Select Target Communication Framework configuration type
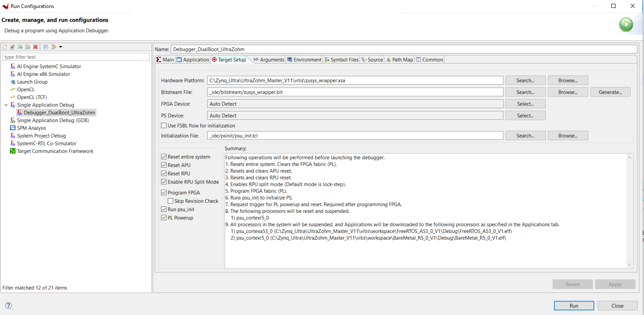Image resolution: width=644 pixels, height=315 pixels. (x=55, y=151)
